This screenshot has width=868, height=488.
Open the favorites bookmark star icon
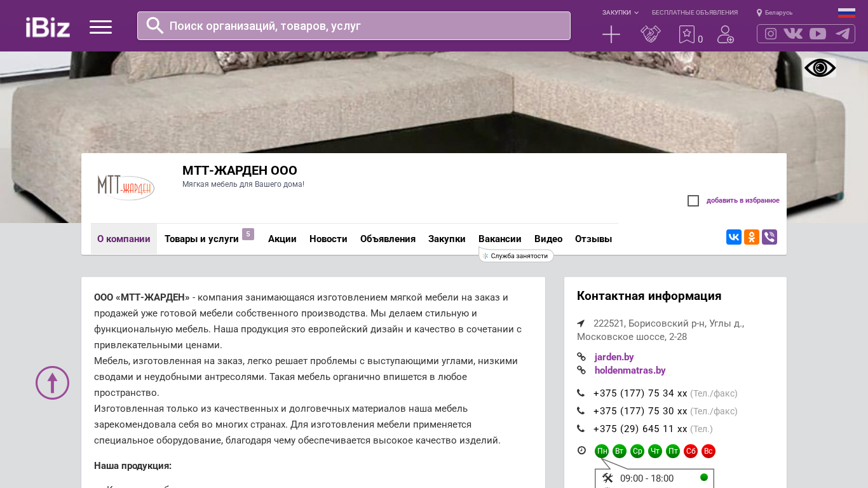(x=687, y=34)
